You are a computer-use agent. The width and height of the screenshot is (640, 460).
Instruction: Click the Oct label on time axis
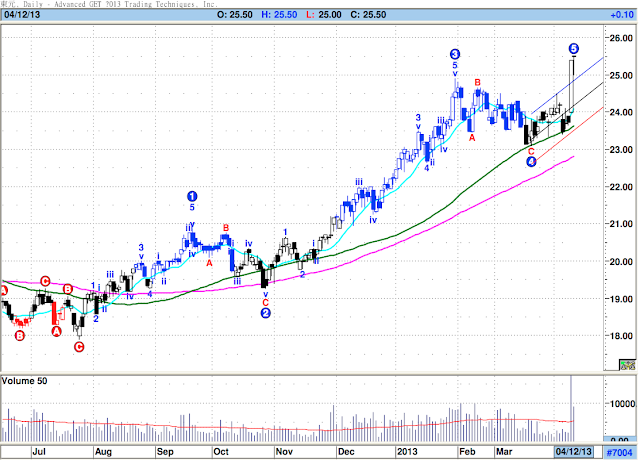(x=221, y=452)
